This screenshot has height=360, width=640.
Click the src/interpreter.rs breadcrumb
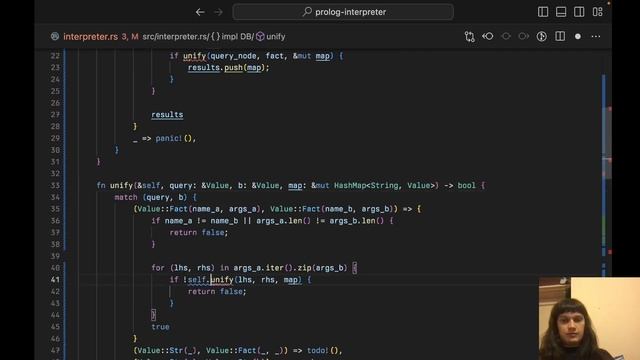coord(176,37)
